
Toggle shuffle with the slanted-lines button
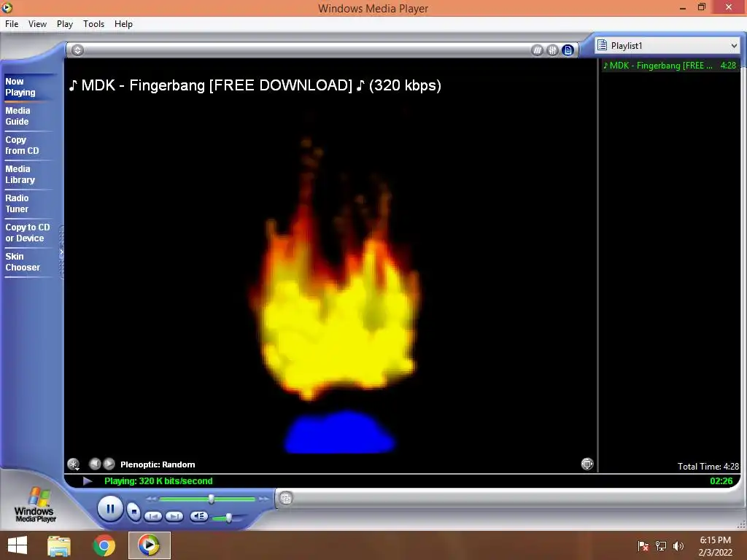coord(537,50)
